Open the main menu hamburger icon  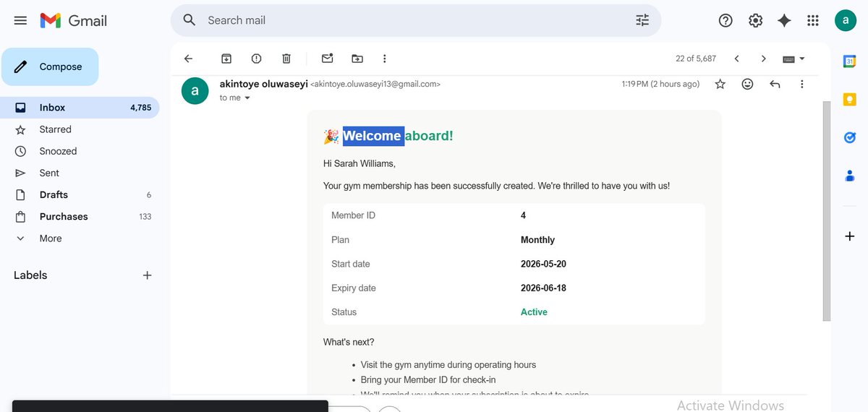coord(20,20)
